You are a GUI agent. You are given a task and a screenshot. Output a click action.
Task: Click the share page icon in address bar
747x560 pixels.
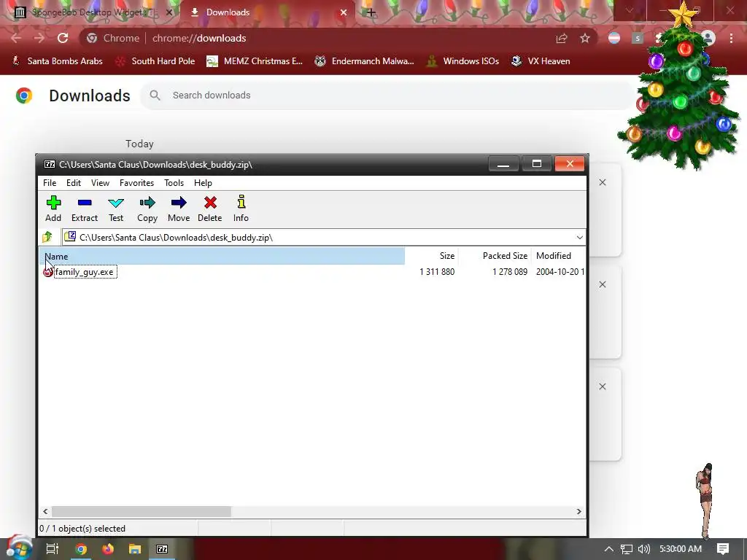(562, 38)
